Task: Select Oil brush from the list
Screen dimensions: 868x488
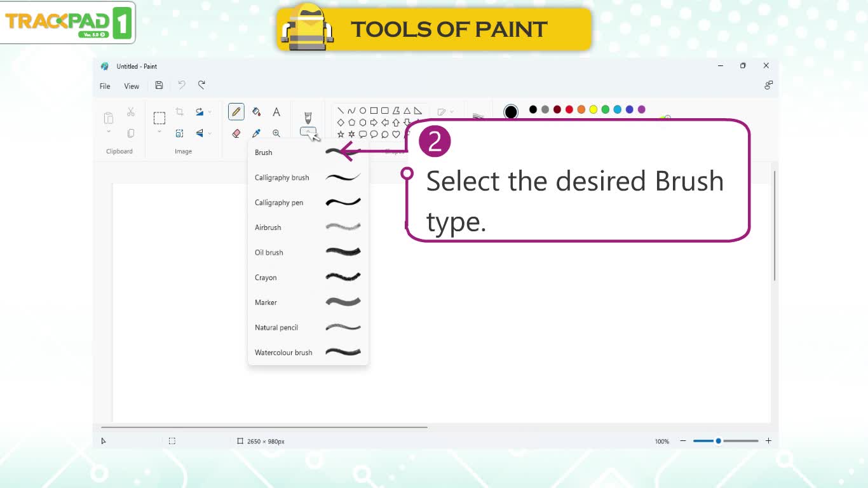Action: tap(308, 252)
